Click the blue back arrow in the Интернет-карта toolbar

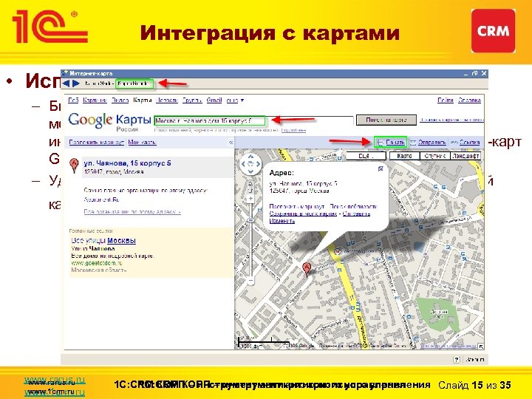pos(66,83)
